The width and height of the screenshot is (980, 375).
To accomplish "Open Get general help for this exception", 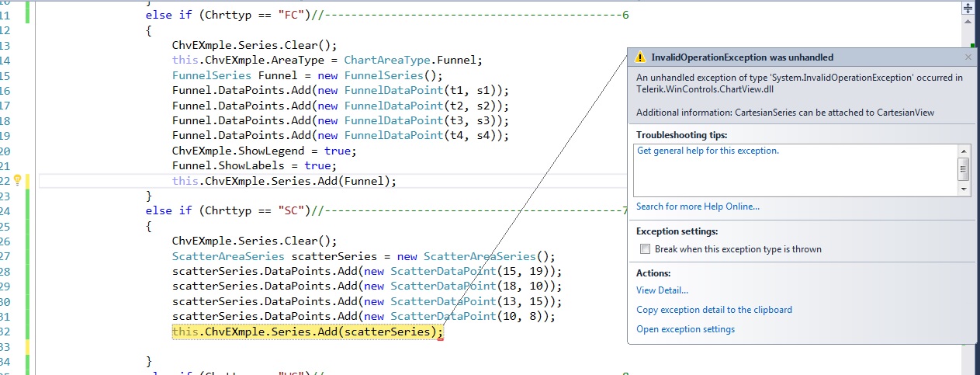I will coord(708,151).
